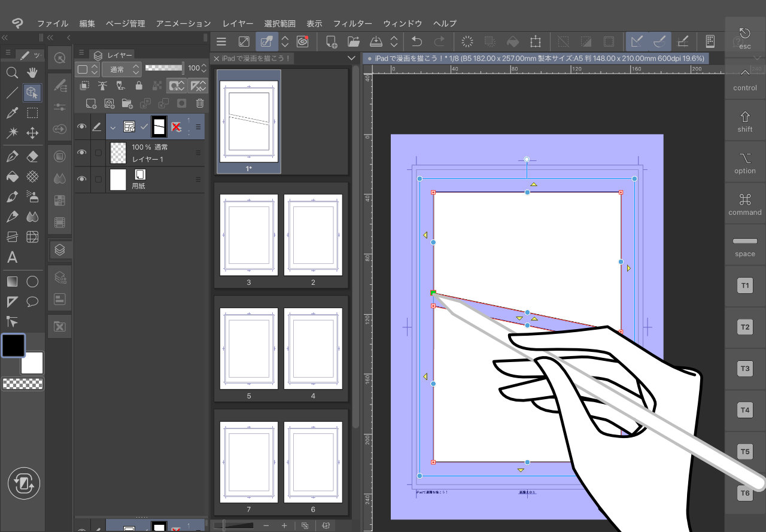Open the フィルター menu
Image resolution: width=766 pixels, height=532 pixels.
352,23
